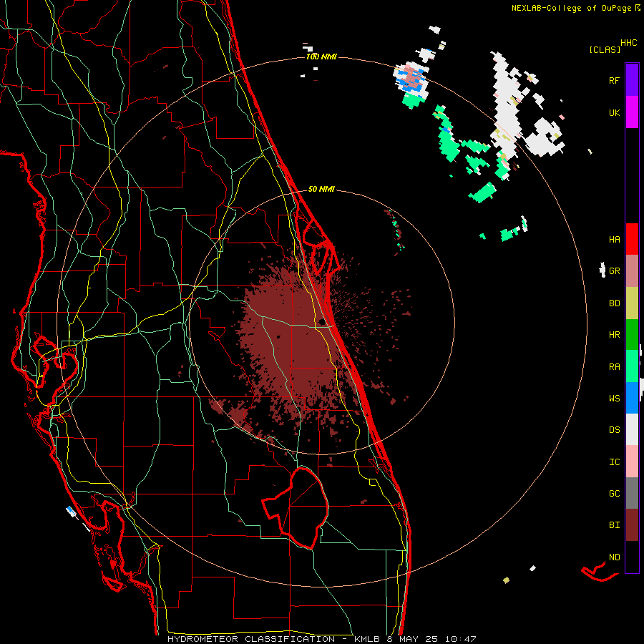Click the RF purple legend swatch
This screenshot has height=644, width=644.
coord(632,79)
